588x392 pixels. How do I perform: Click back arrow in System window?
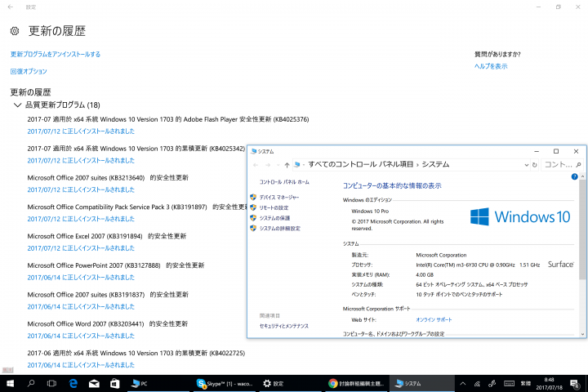pyautogui.click(x=256, y=165)
